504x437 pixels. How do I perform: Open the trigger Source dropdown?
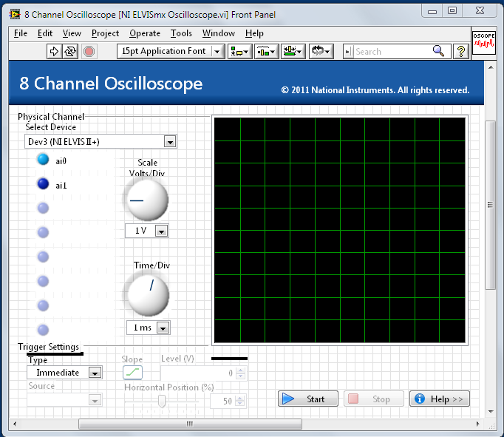tap(95, 401)
